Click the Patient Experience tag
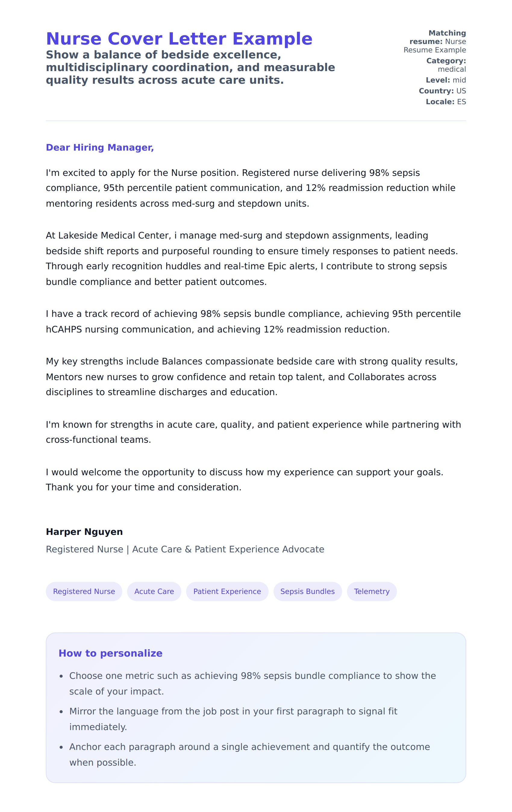 (227, 591)
